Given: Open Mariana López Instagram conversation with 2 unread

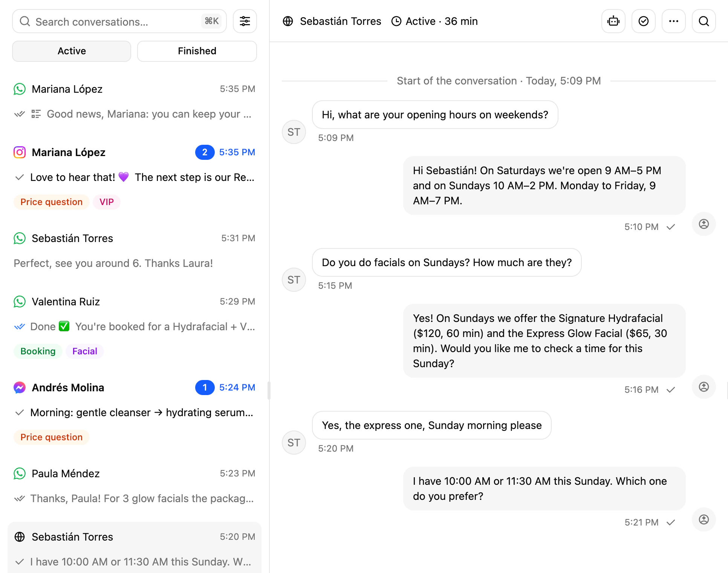Looking at the screenshot, I should pyautogui.click(x=135, y=177).
